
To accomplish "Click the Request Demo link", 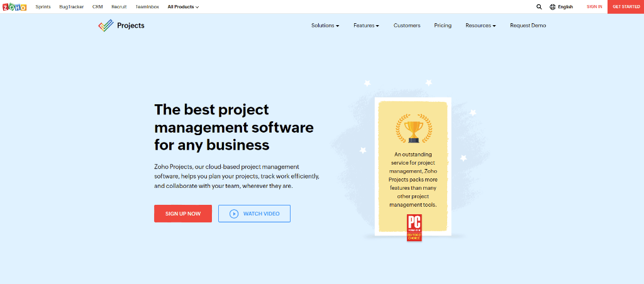I will pyautogui.click(x=528, y=25).
